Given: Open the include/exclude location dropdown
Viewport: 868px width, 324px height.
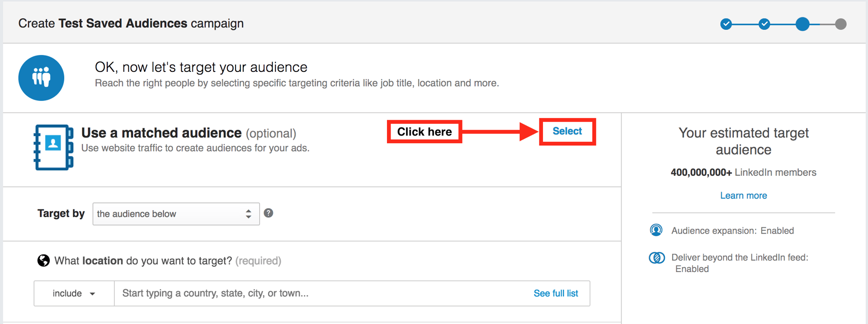Looking at the screenshot, I should [74, 293].
